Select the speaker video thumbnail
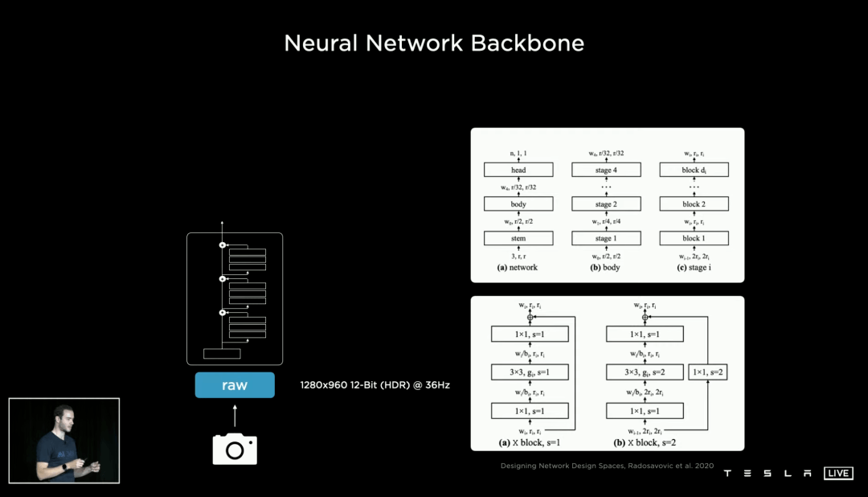The width and height of the screenshot is (868, 497). point(64,441)
